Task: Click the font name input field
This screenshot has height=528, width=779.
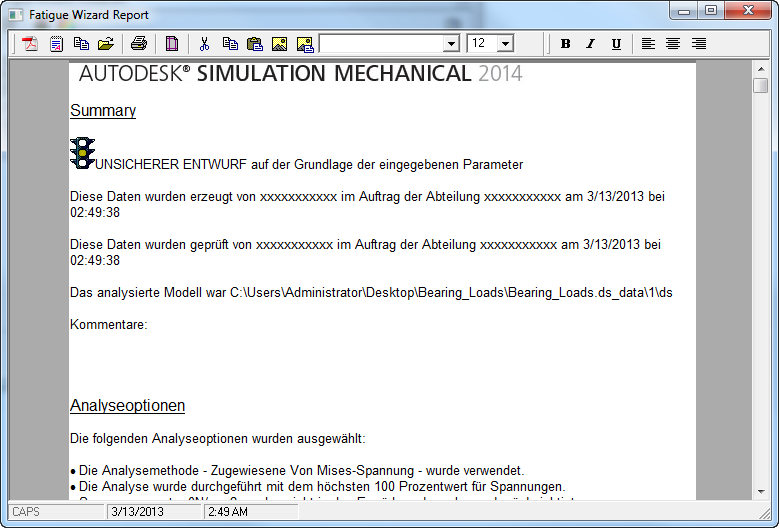Action: [x=382, y=44]
